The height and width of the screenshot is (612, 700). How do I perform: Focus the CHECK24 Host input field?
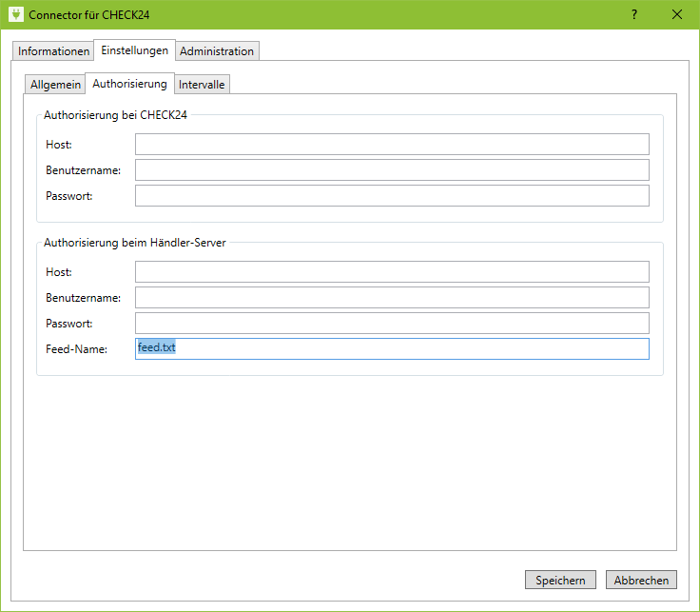(x=392, y=145)
